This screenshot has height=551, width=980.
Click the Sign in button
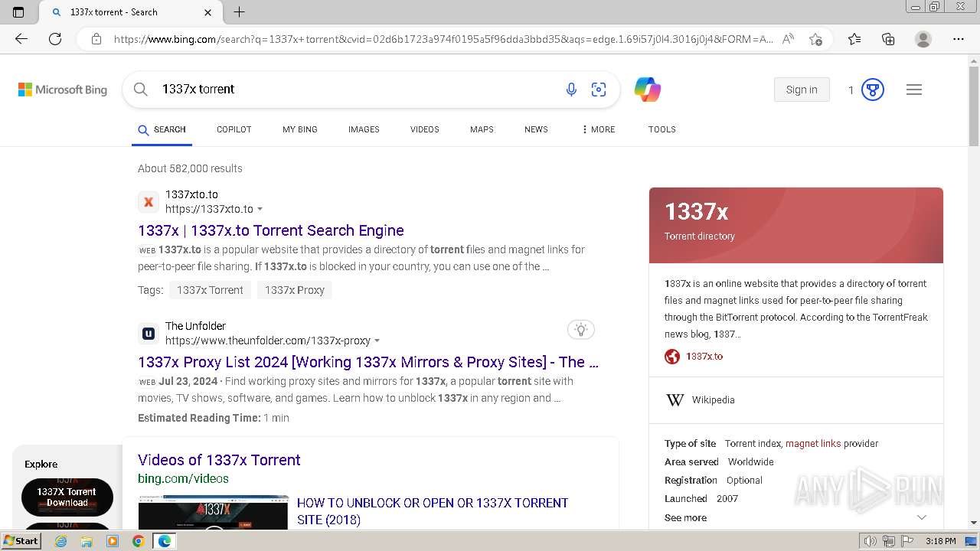point(802,90)
